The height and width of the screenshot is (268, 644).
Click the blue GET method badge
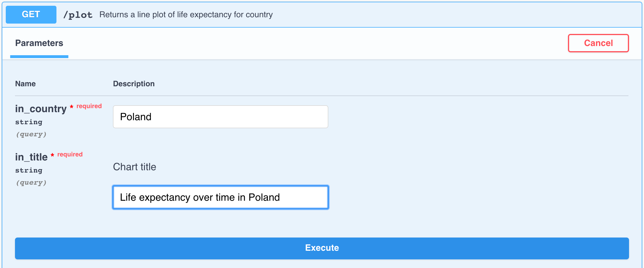tap(31, 14)
